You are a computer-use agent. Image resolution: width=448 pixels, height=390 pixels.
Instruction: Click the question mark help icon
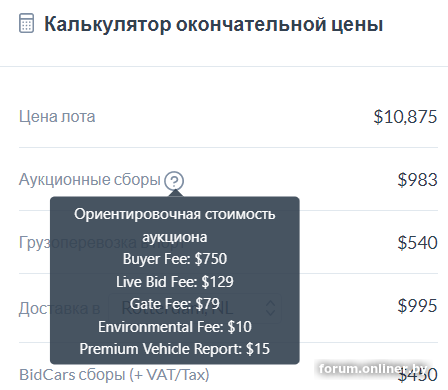(x=174, y=181)
